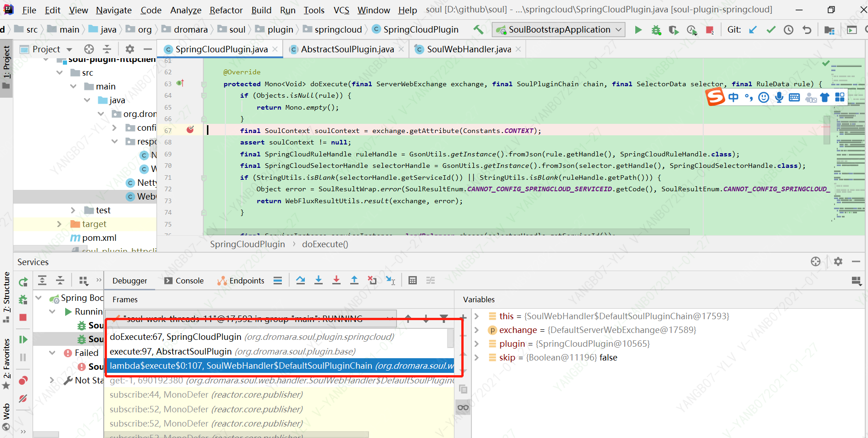Collapse the Failed services node
Screen dimensions: 868x438
[x=52, y=353]
